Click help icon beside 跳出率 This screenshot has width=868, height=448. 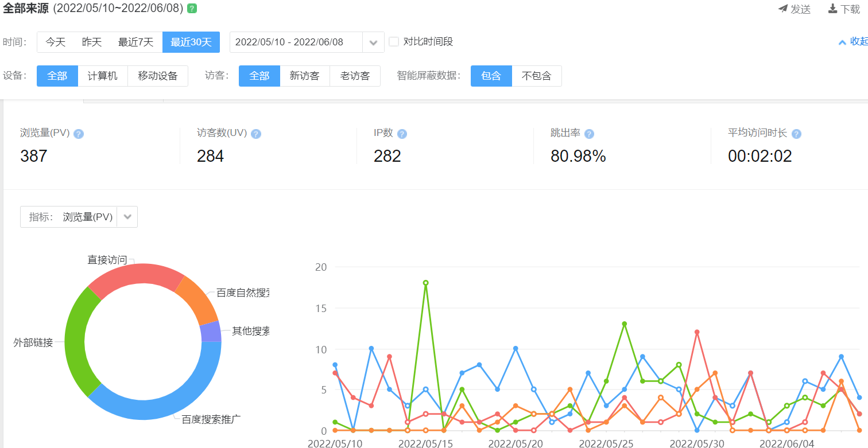589,134
